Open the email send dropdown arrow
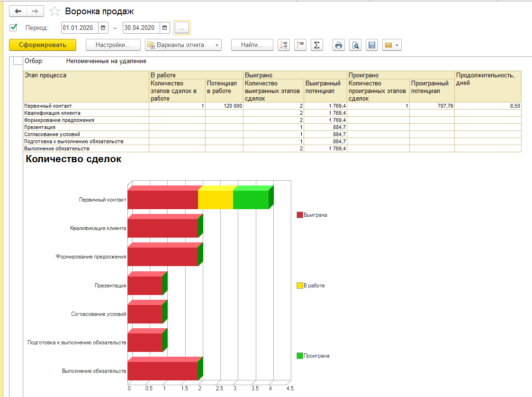This screenshot has height=397, width=532. (397, 45)
